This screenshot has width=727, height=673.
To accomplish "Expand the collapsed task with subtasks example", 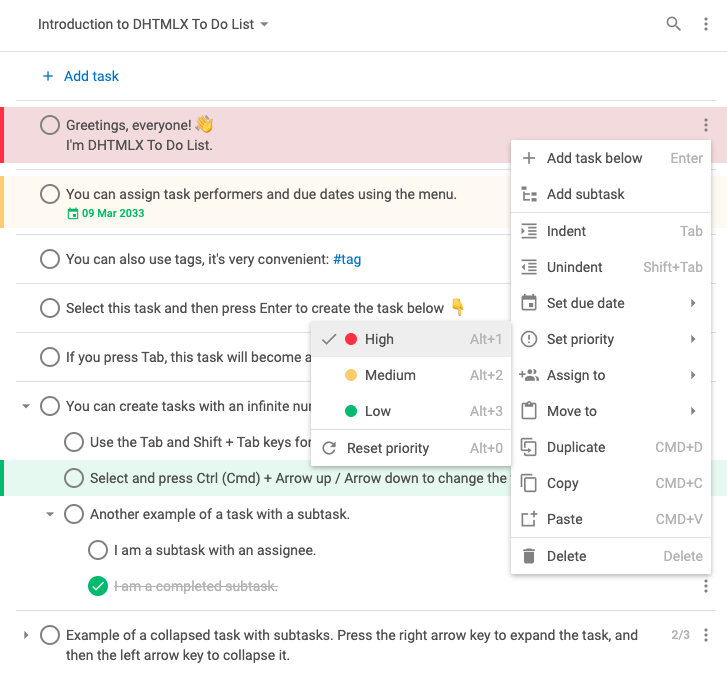I will tap(26, 635).
